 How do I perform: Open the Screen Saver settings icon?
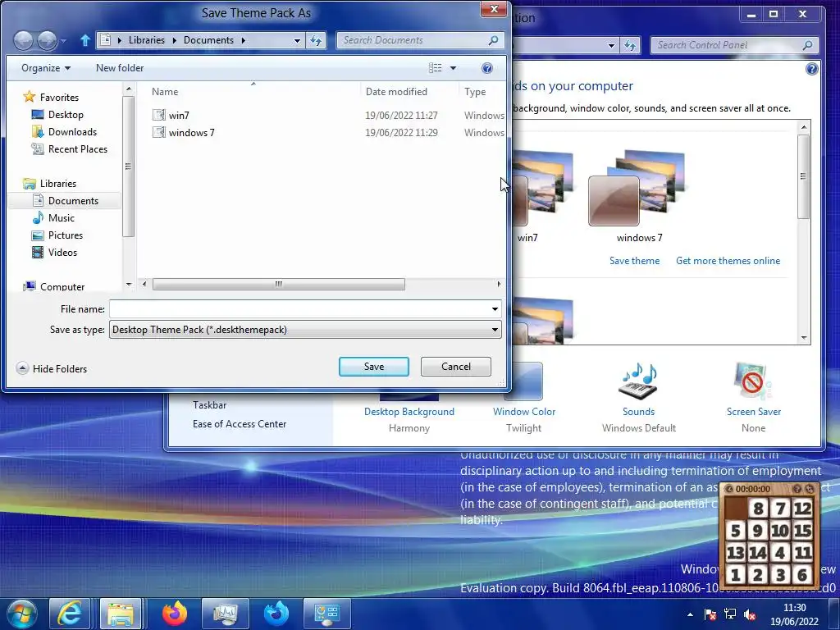pos(753,381)
